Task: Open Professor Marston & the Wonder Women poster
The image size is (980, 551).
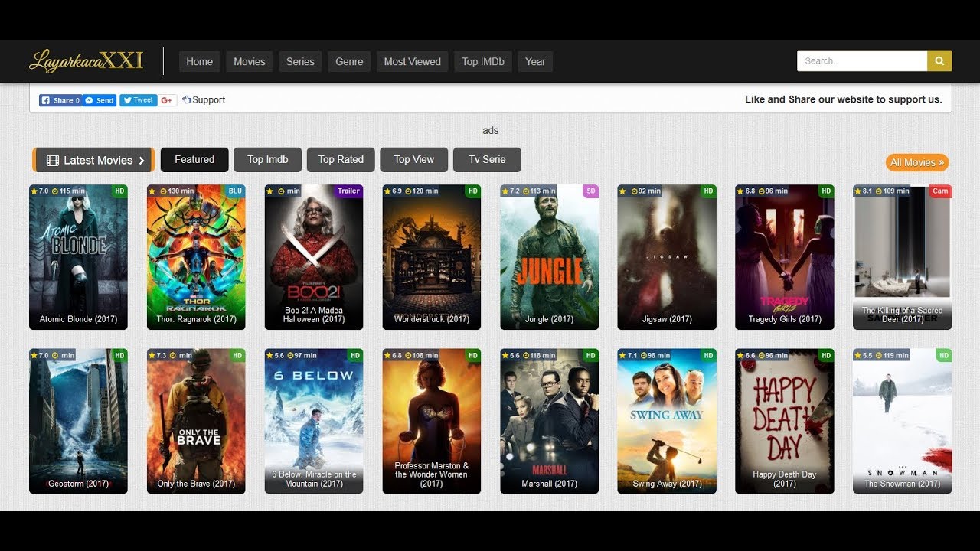Action: (432, 422)
